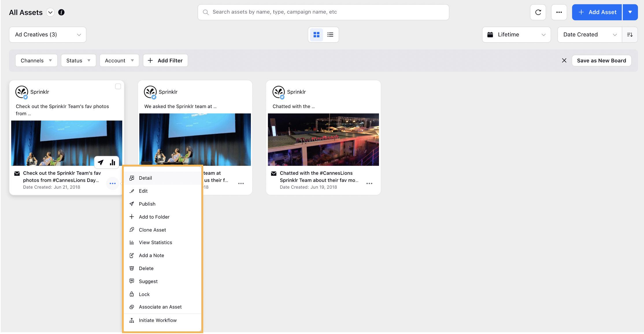Click the envelope icon on first card
644x334 pixels.
coord(17,173)
